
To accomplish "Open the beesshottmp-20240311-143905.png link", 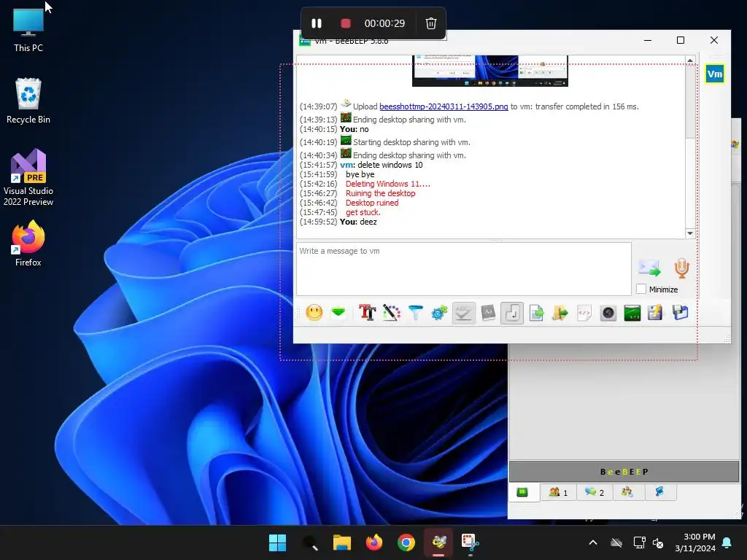I will click(x=444, y=106).
